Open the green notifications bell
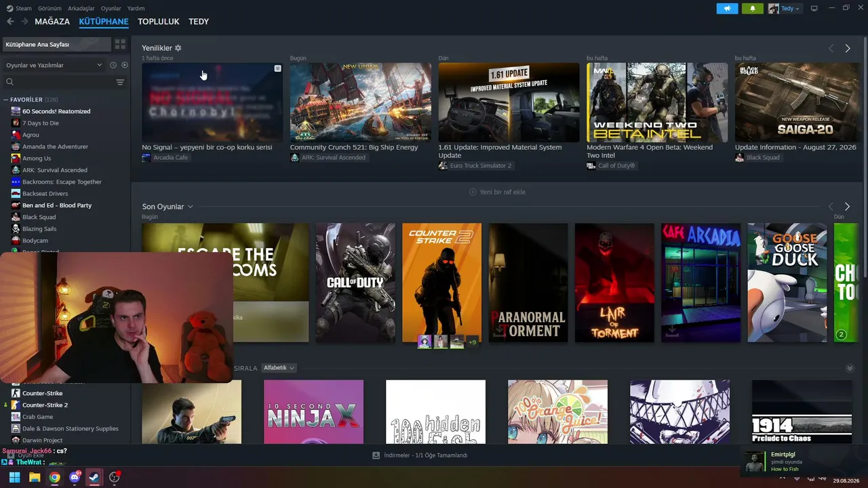 pyautogui.click(x=752, y=8)
